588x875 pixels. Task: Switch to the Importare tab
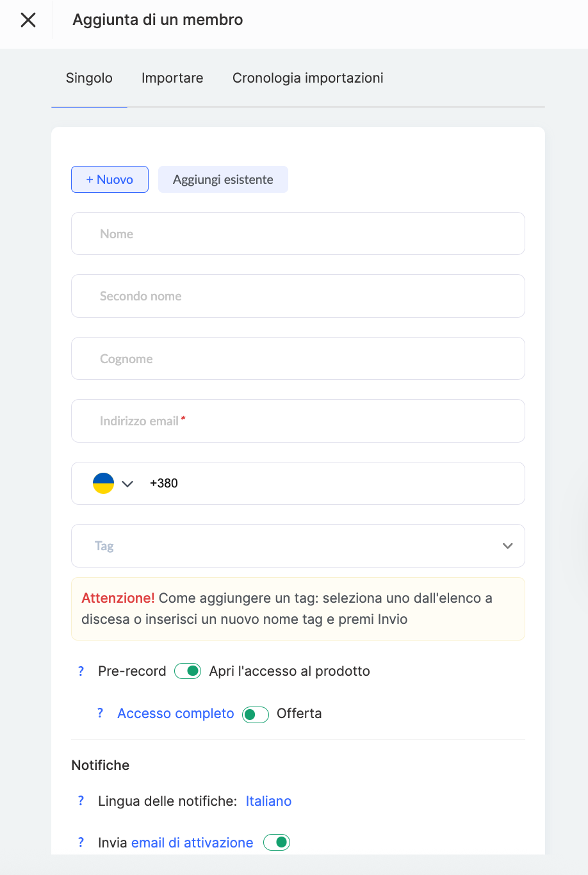click(x=172, y=78)
